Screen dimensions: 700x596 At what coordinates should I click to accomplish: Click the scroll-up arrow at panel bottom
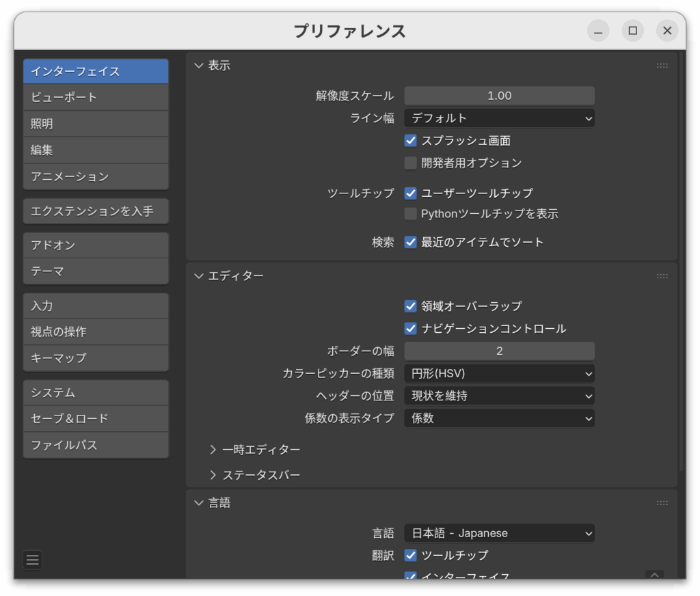point(654,575)
